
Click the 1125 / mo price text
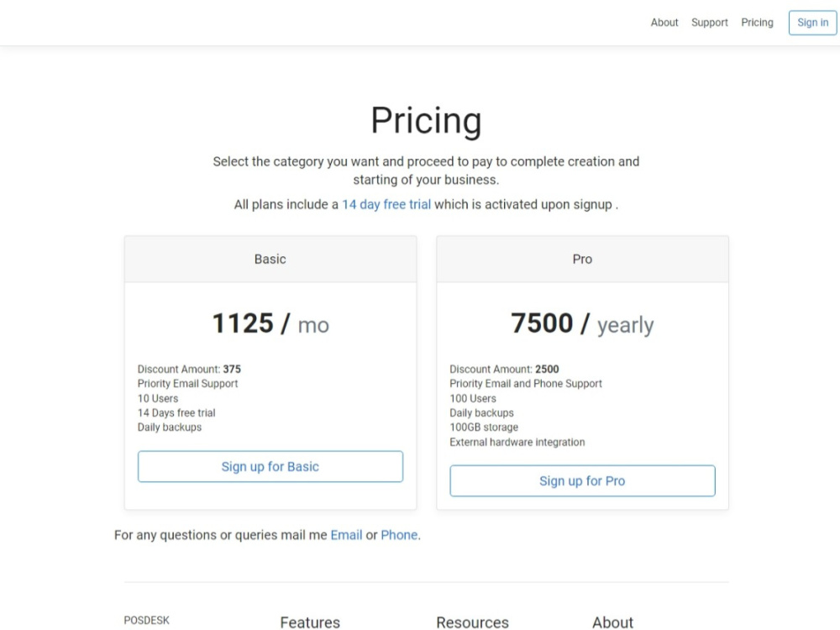click(x=270, y=323)
